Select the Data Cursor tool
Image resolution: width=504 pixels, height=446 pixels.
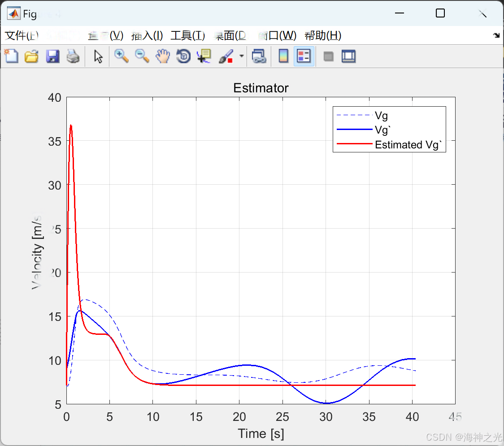[204, 56]
